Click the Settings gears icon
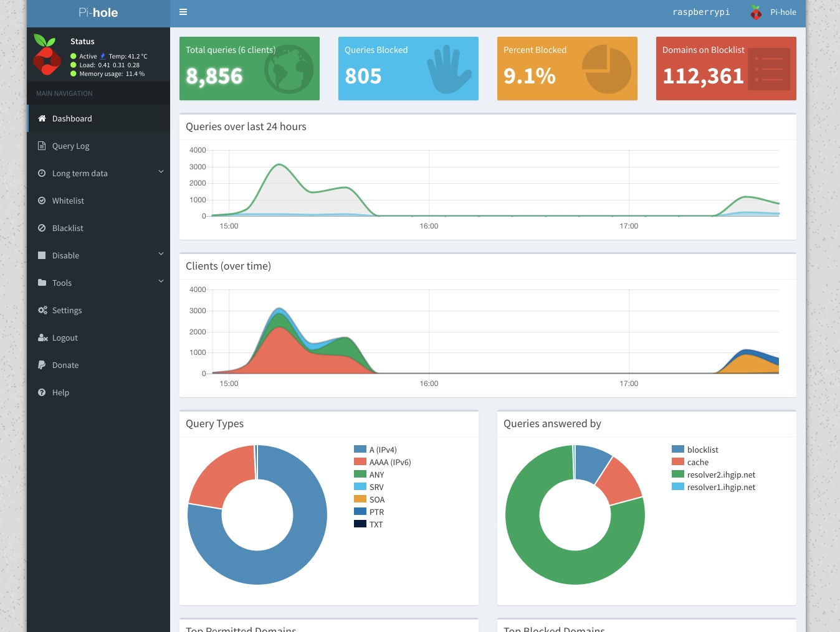Screen dimensions: 840x632 [x=42, y=310]
